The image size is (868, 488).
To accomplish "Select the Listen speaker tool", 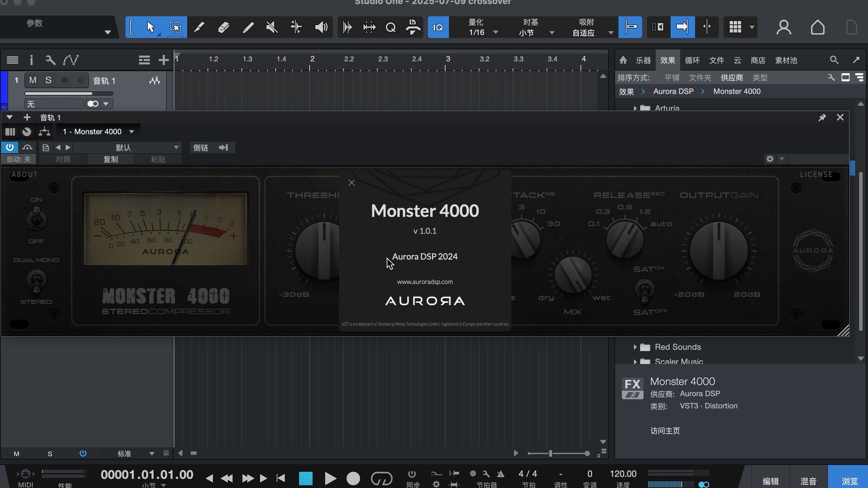I will (x=321, y=28).
